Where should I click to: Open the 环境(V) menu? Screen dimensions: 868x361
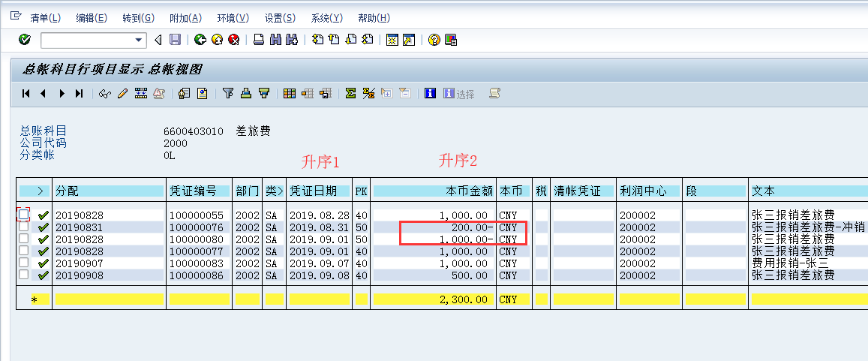point(233,18)
